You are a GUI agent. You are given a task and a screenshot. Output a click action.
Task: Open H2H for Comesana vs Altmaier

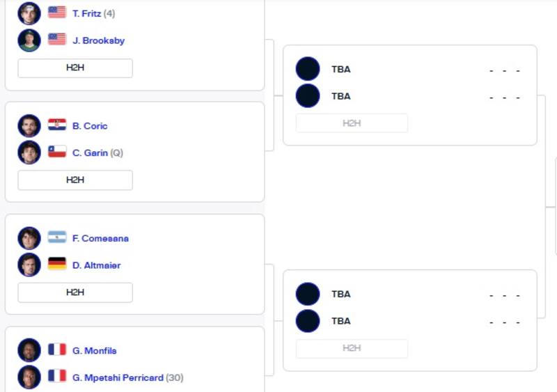click(75, 292)
